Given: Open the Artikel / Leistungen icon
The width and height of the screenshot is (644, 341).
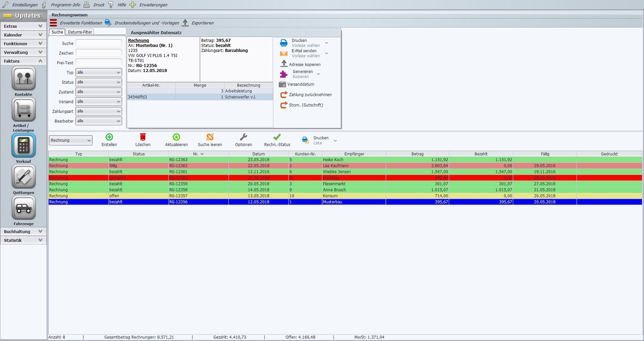Looking at the screenshot, I should (24, 109).
